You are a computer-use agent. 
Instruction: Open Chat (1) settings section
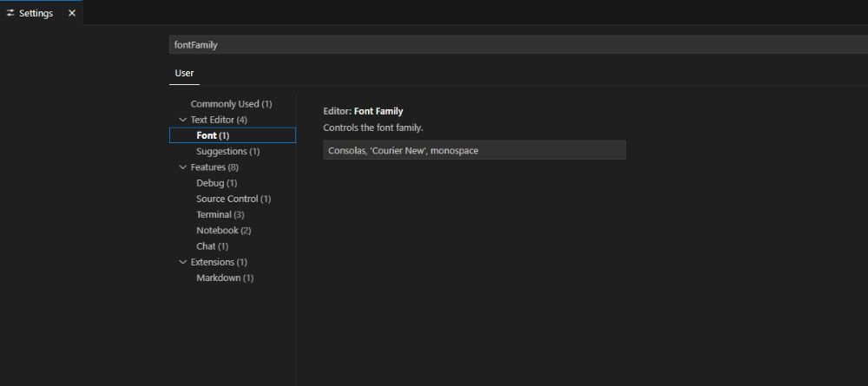212,246
